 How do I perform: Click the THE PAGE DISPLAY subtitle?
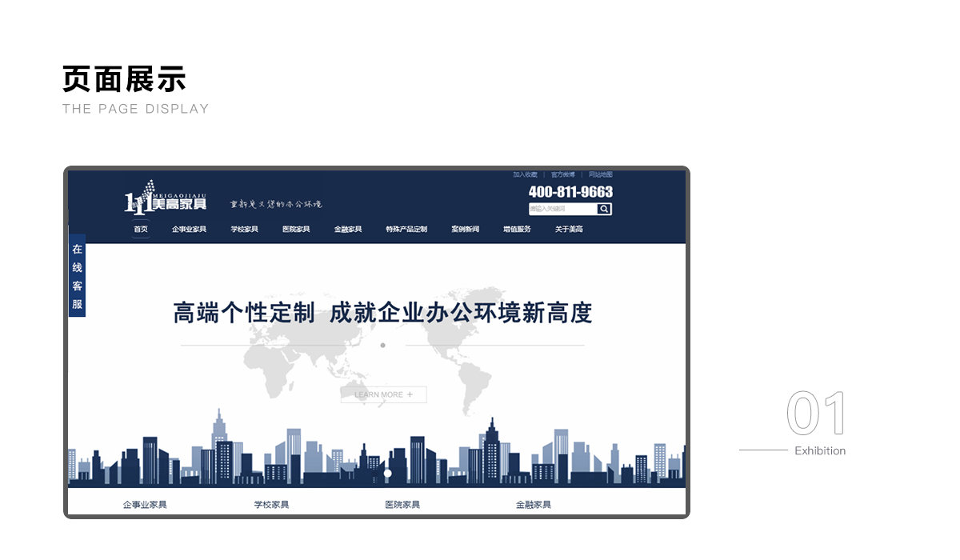pos(135,109)
